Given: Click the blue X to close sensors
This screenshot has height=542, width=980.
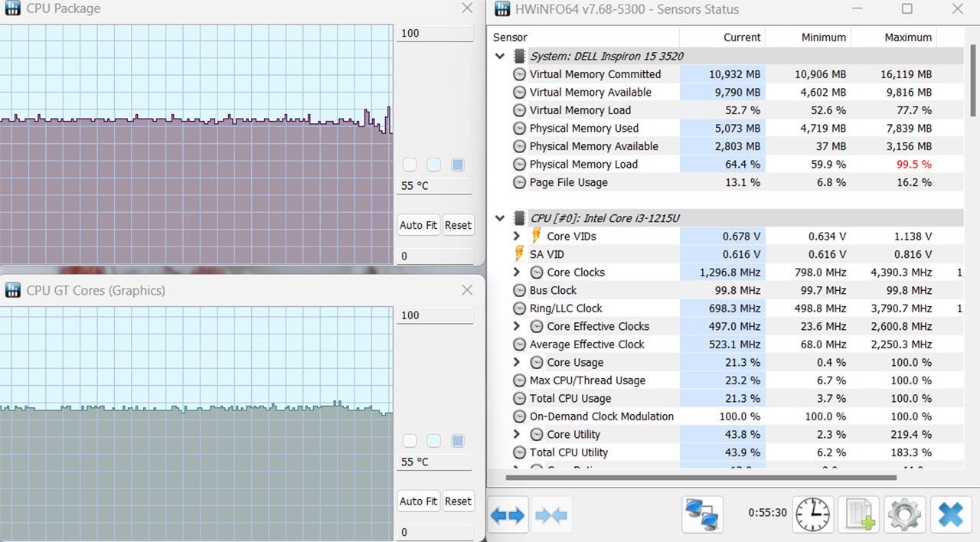Looking at the screenshot, I should [x=950, y=514].
